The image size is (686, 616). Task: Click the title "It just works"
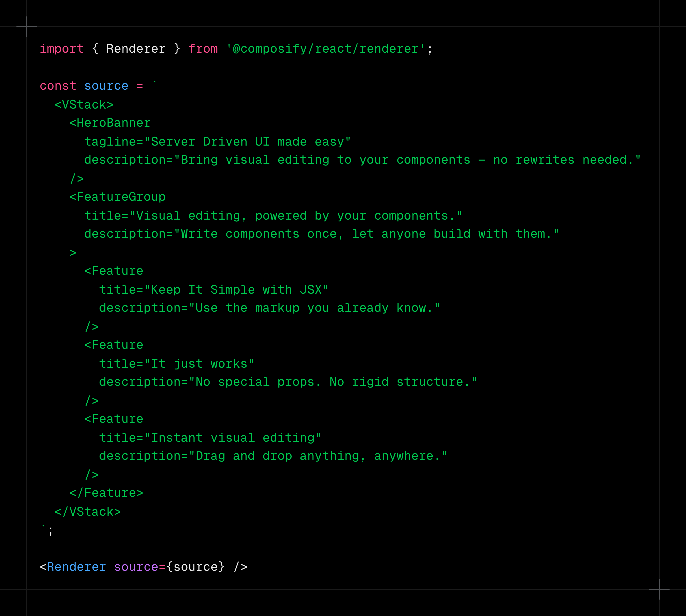pos(176,364)
